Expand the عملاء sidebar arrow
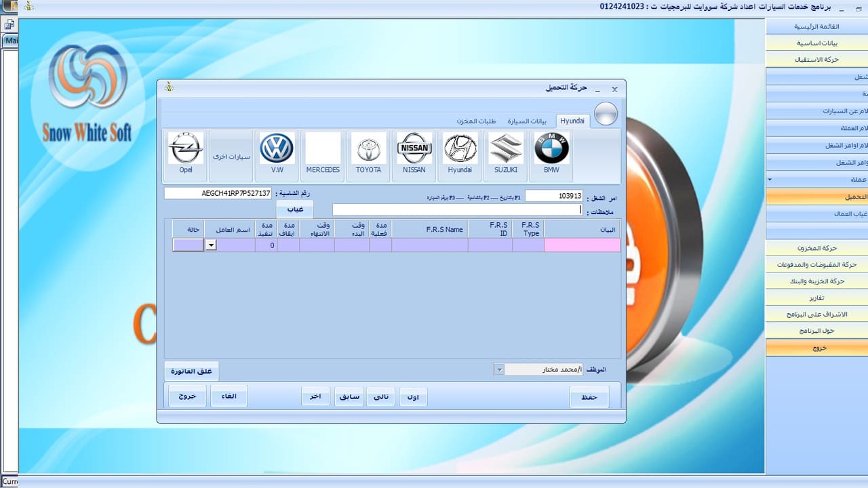Image resolution: width=868 pixels, height=488 pixels. pos(769,180)
